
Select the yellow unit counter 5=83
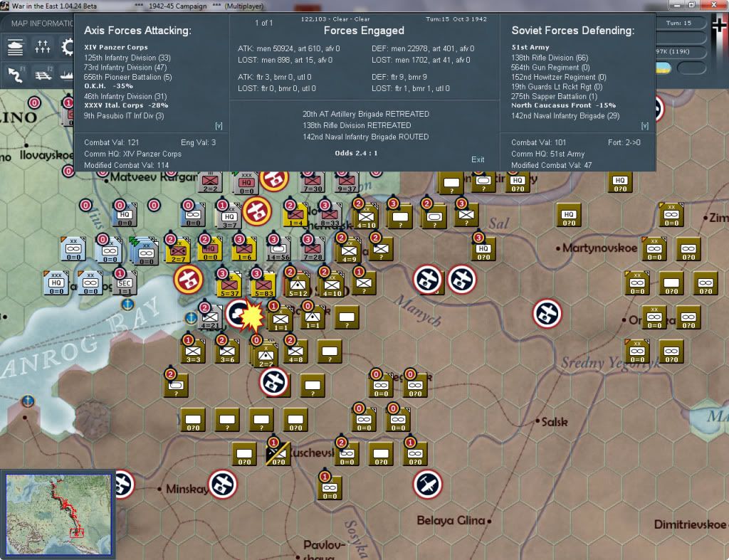(x=263, y=284)
